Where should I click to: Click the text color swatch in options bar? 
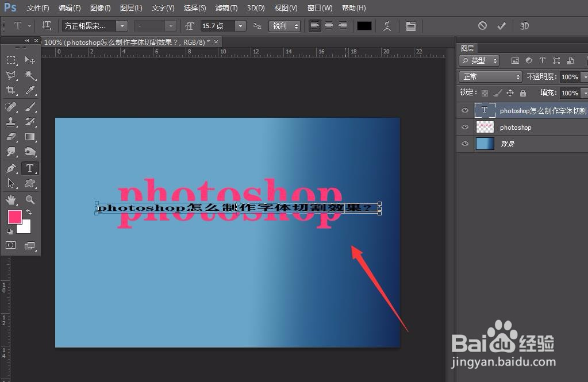point(364,26)
